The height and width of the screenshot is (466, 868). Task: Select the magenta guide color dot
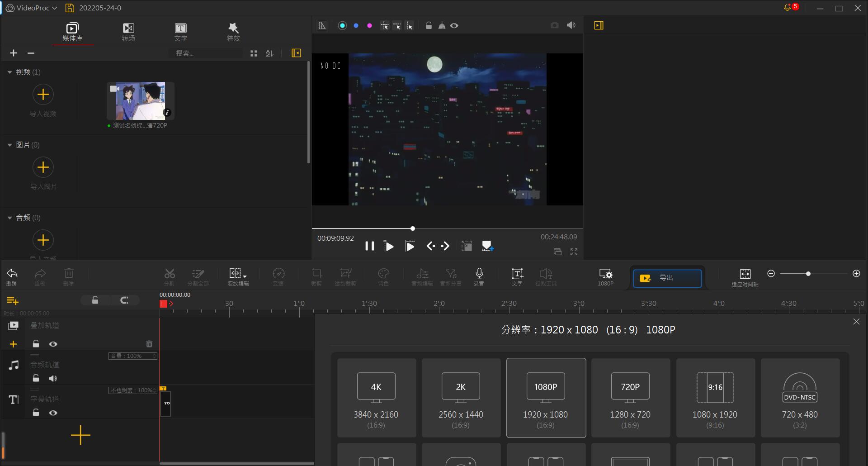pyautogui.click(x=369, y=26)
